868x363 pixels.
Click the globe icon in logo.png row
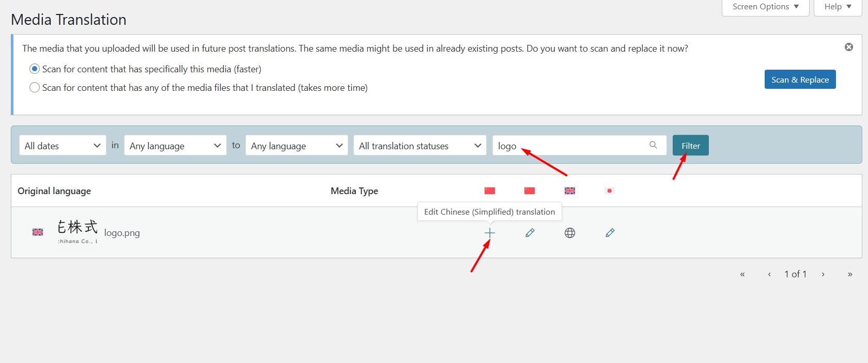[x=570, y=233]
